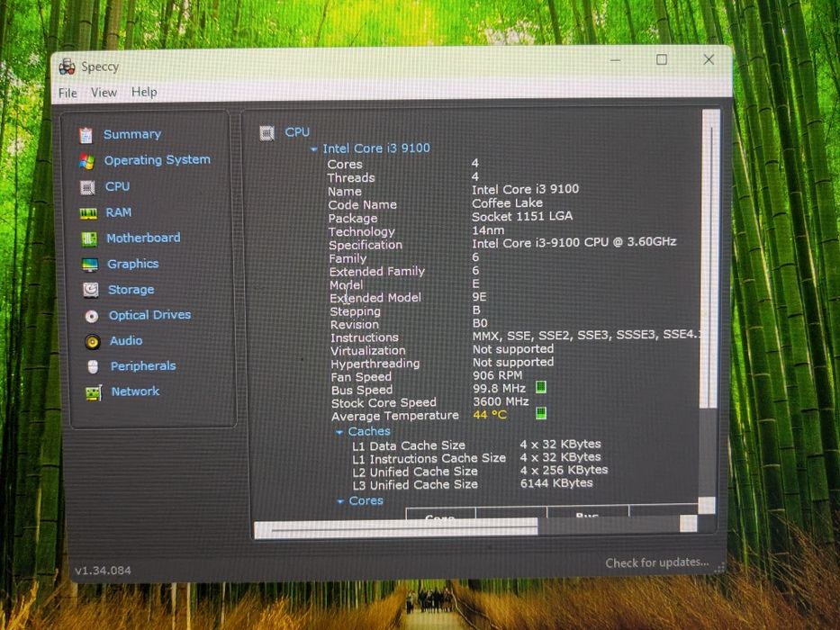Click the 906 RPM fan speed value
The height and width of the screenshot is (630, 840).
pos(497,375)
